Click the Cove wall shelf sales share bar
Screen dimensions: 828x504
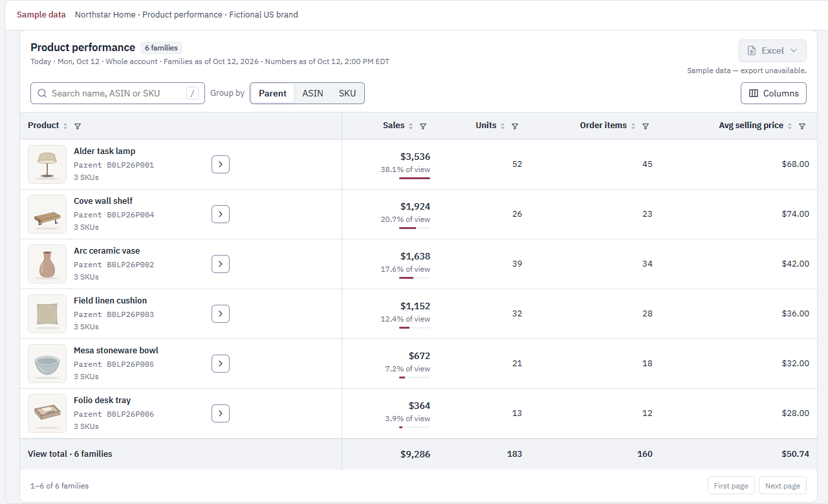point(415,228)
